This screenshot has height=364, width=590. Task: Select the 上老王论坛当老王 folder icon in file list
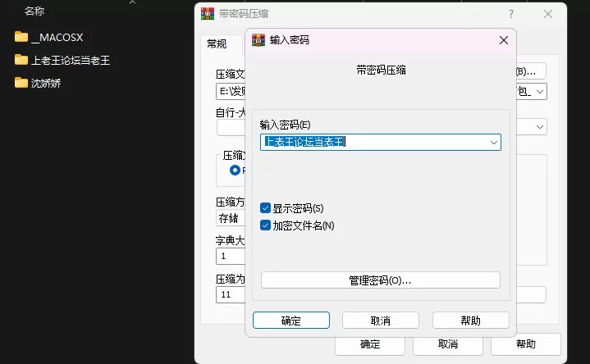[x=21, y=60]
